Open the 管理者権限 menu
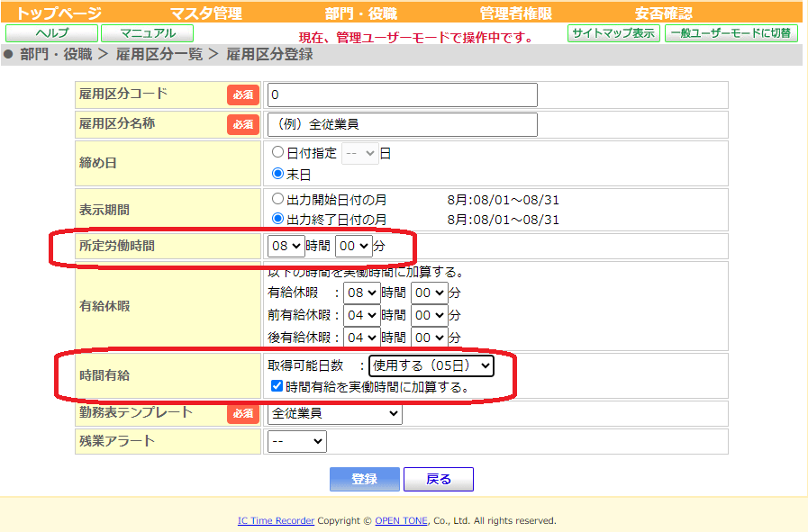 click(x=516, y=13)
